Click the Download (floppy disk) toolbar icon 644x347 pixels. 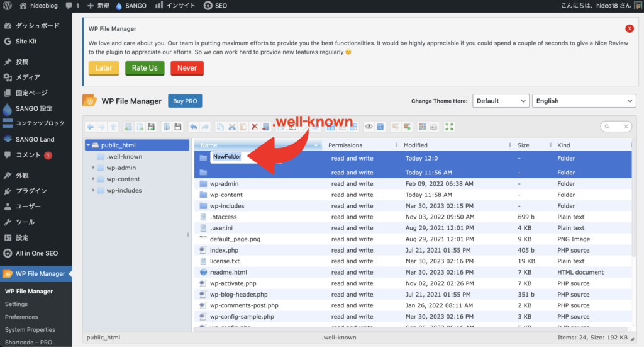[178, 127]
